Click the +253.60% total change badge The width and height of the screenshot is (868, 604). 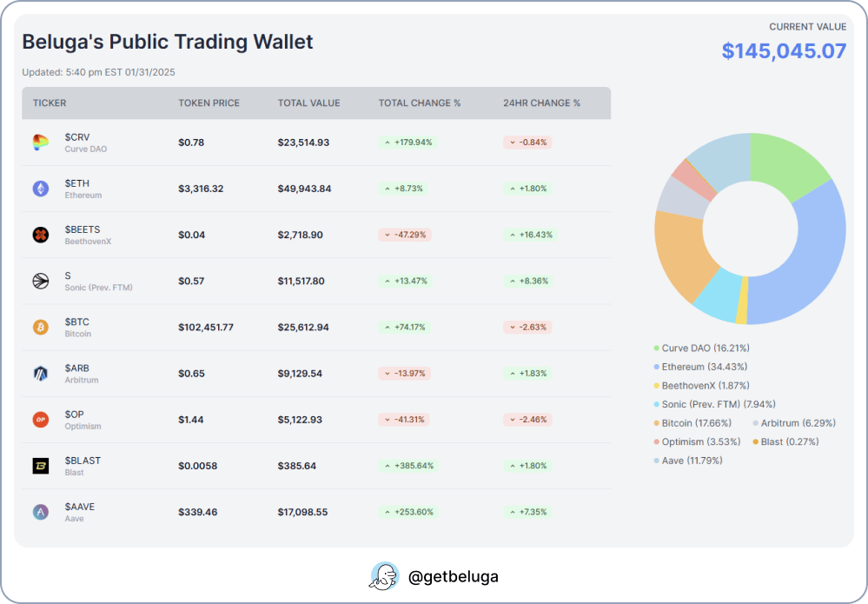tap(408, 512)
